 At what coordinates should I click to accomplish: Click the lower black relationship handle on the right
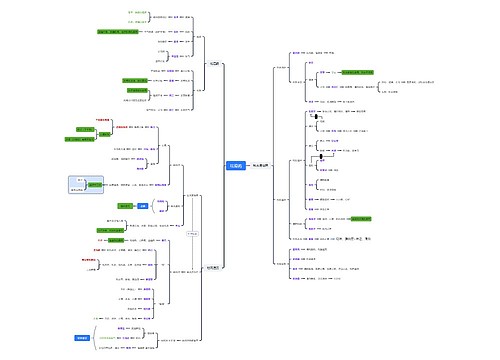pos(321,156)
